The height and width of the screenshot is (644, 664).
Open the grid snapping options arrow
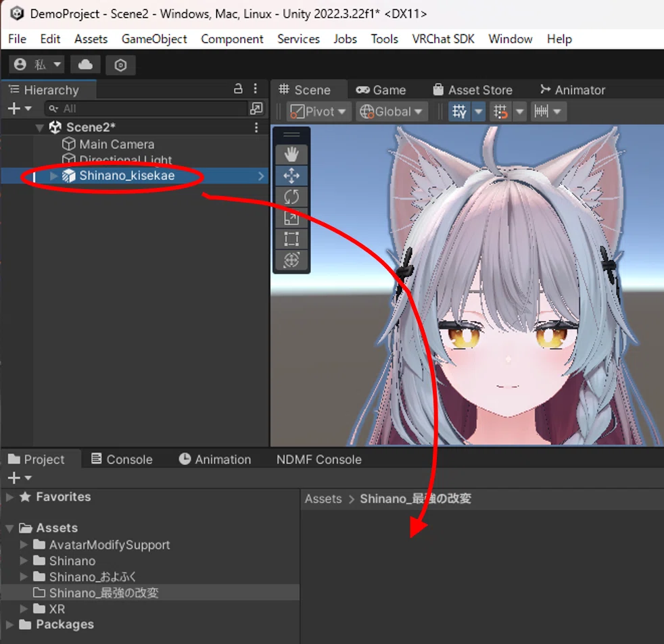[x=519, y=112]
